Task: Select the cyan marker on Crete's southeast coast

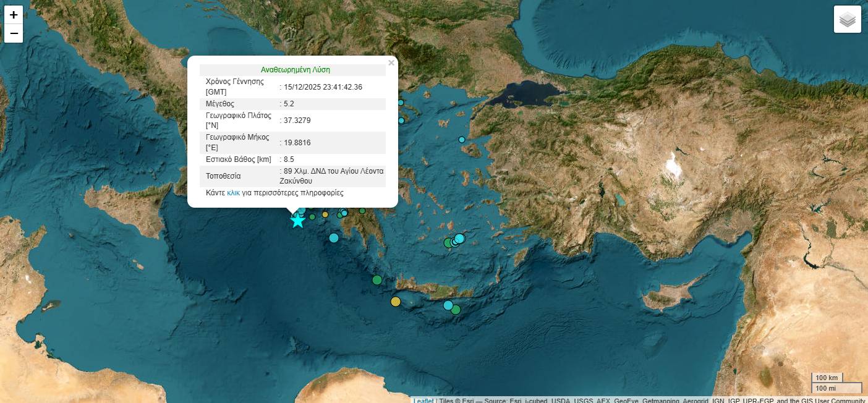Action: click(448, 305)
